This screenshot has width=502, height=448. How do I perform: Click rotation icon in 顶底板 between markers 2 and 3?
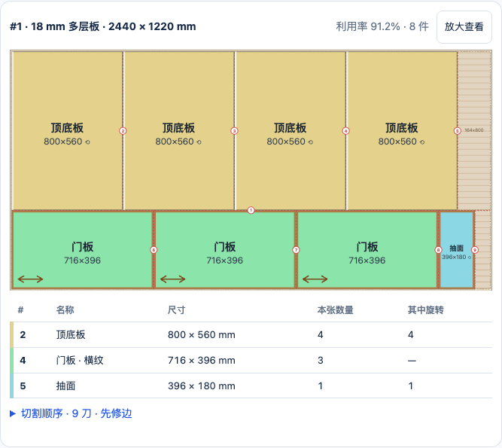(199, 142)
